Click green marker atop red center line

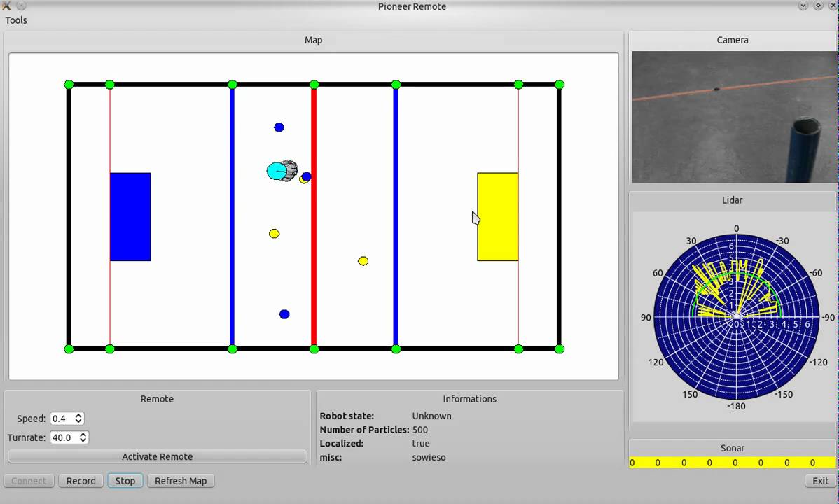point(314,85)
